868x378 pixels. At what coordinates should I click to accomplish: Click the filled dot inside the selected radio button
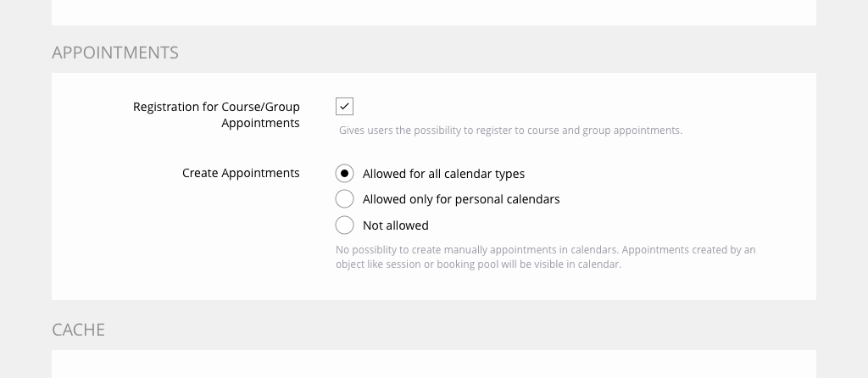[x=344, y=174]
